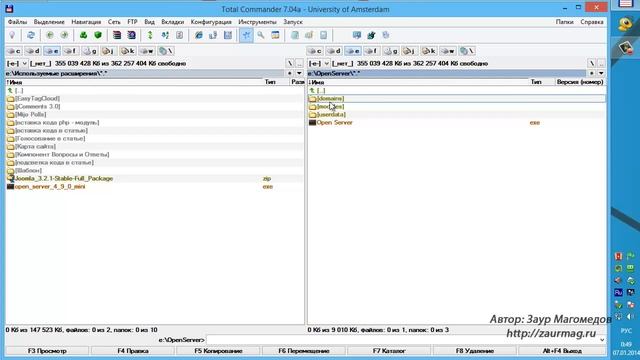
Task: Switch right panel to drive f
Action: tap(371, 51)
